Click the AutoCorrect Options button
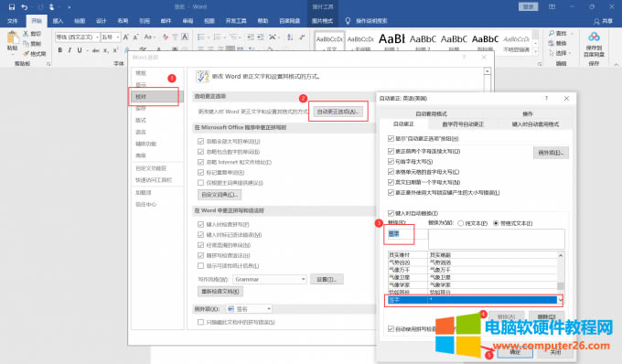 tap(338, 112)
